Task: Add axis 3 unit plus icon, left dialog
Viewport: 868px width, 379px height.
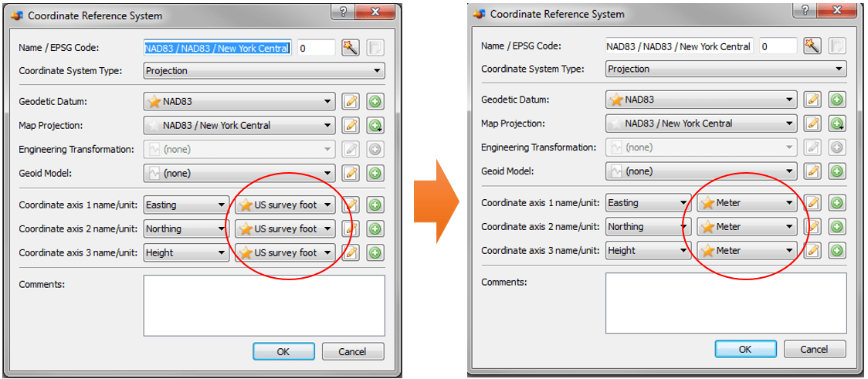Action: [375, 253]
